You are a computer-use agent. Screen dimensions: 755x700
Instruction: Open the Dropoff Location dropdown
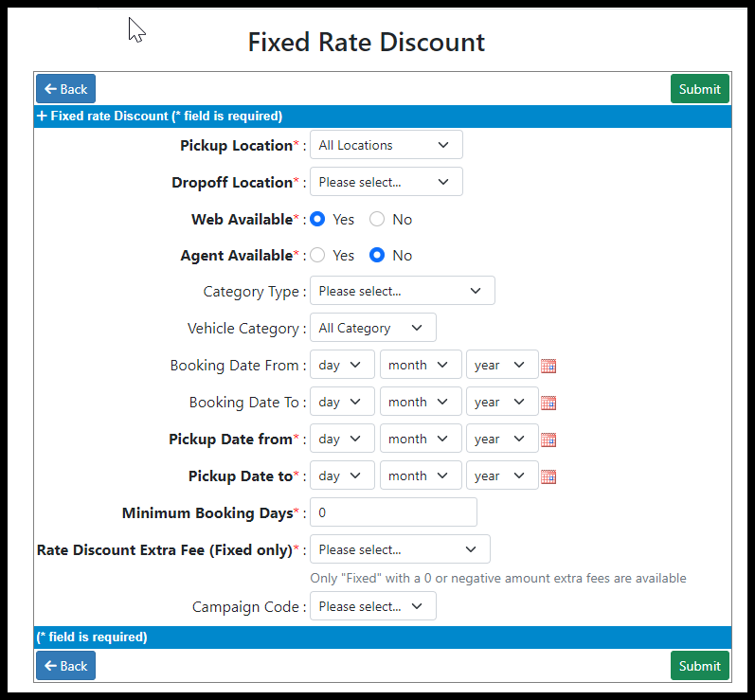tap(386, 182)
